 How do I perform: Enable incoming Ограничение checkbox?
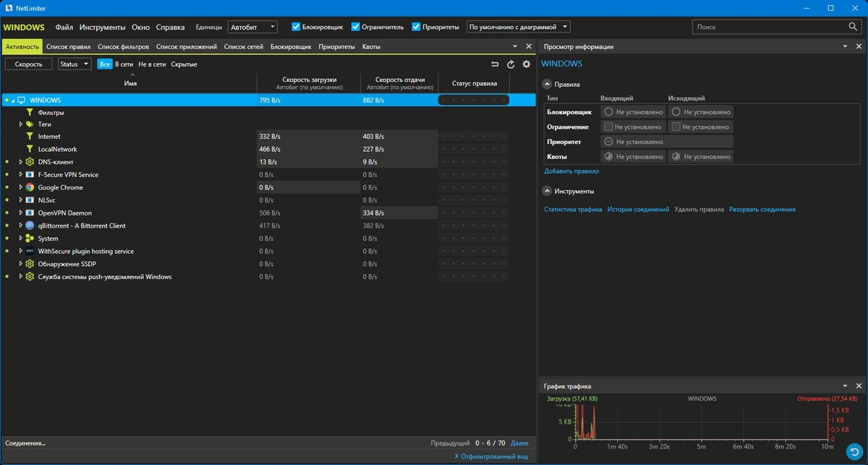(608, 127)
